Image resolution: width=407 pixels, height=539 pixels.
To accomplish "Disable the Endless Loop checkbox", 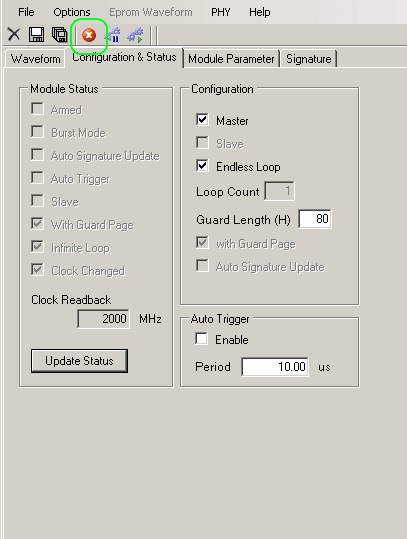I will click(x=202, y=166).
